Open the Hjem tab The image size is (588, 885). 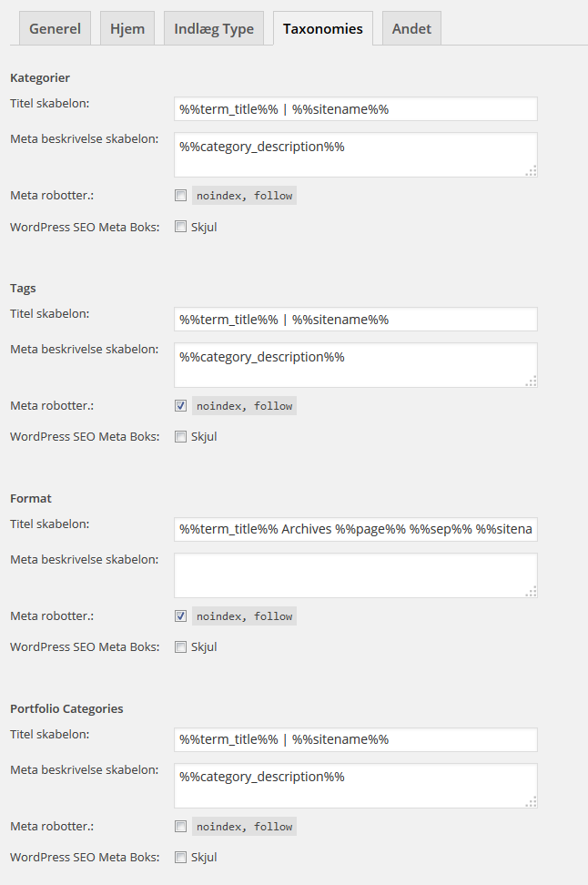(x=127, y=28)
